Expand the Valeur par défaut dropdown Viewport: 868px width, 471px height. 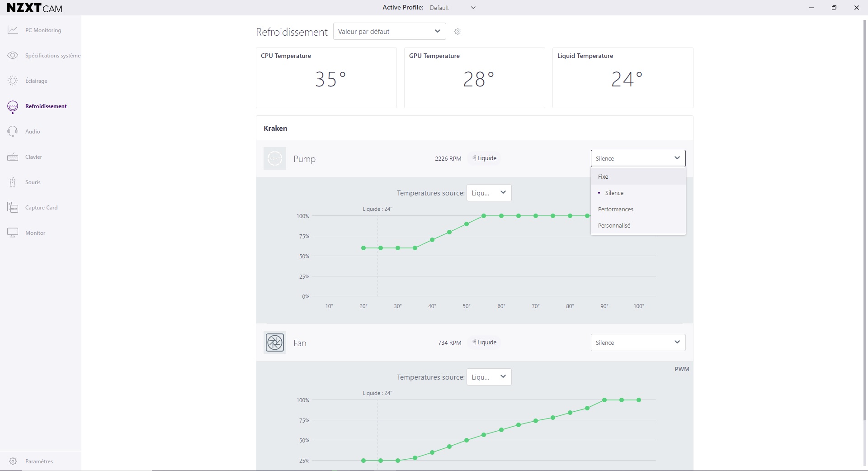coord(389,32)
